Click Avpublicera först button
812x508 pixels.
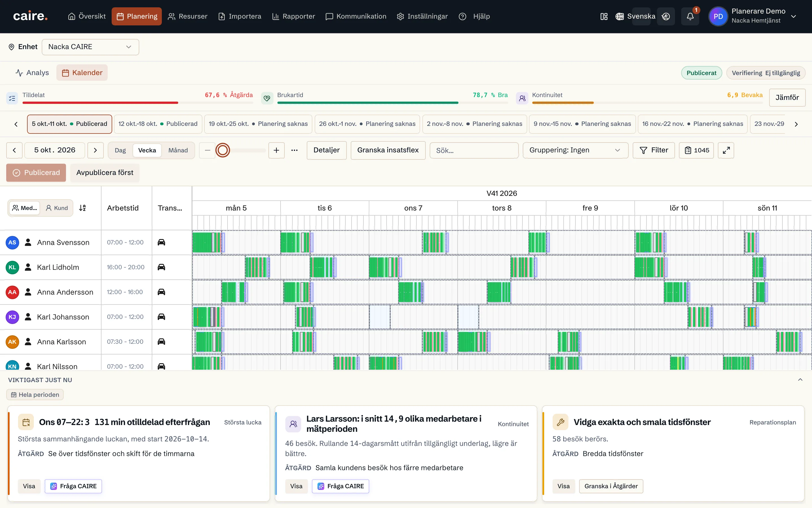coord(105,173)
